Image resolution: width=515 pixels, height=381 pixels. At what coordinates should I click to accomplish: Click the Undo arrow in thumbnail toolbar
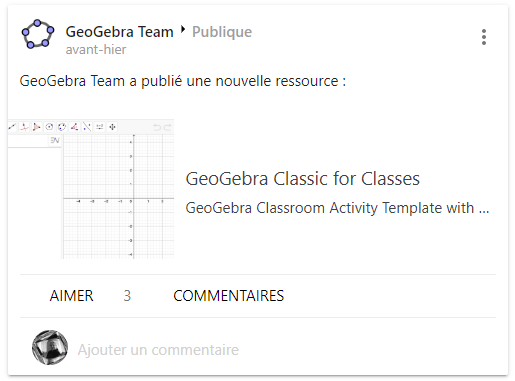157,127
